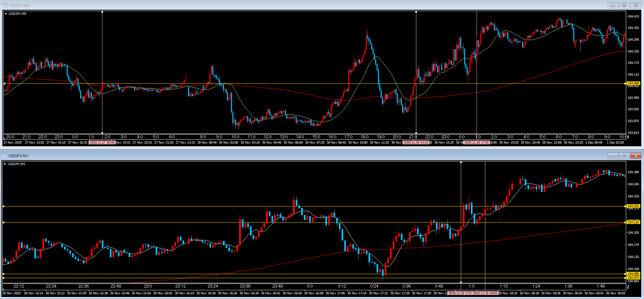Click the 104.235 horizontal line price tag
Screen dimensions: 644x299
coord(633,222)
